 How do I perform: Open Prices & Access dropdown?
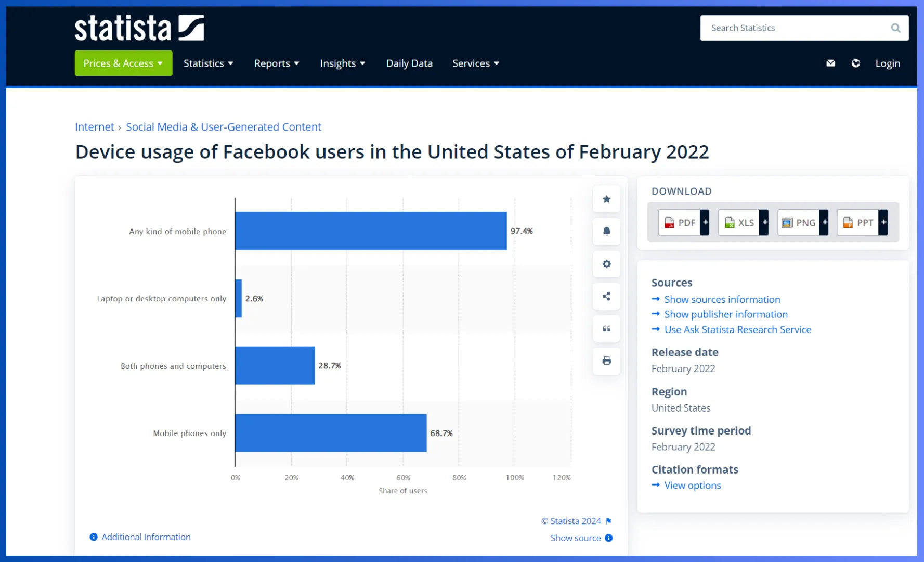[123, 63]
